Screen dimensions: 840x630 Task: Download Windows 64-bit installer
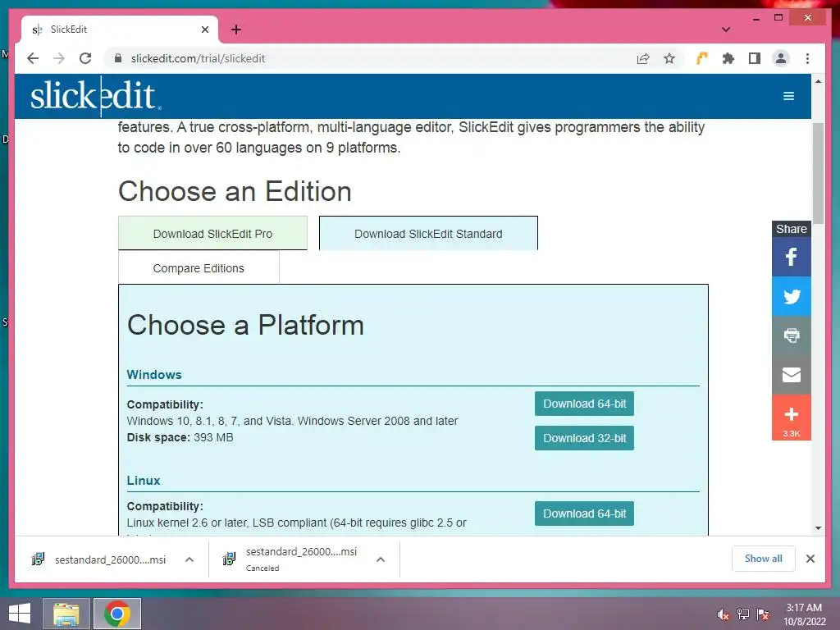coord(584,404)
